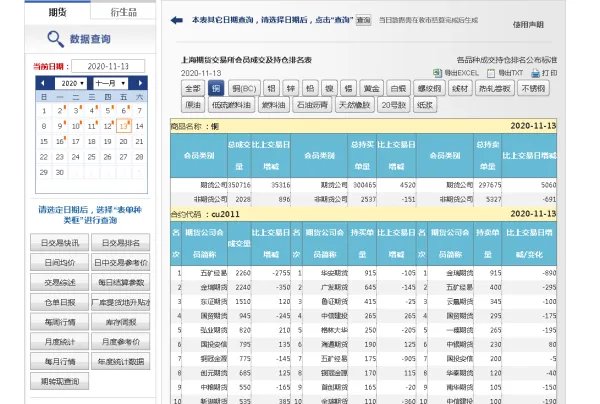This screenshot has width=600, height=404.
Task: Pick calendar date 13
Action: [124, 126]
